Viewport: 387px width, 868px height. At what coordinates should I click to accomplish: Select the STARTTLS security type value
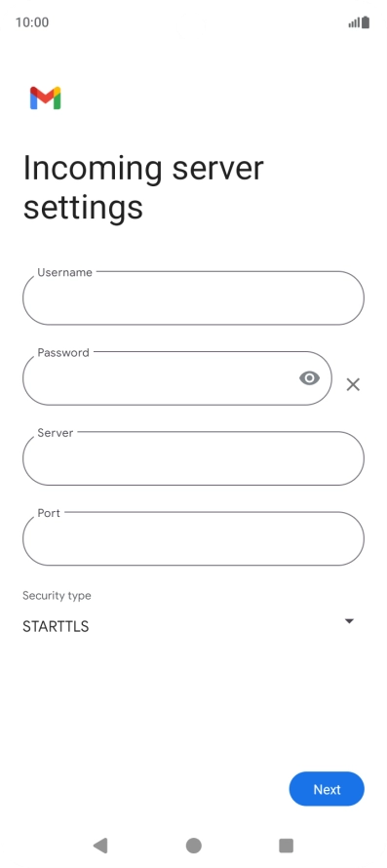point(56,626)
